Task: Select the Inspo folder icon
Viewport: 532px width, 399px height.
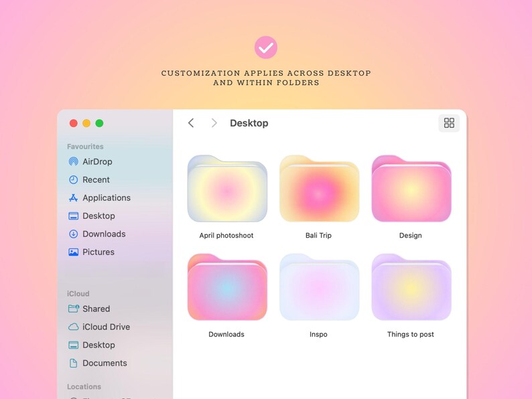Action: click(x=319, y=287)
